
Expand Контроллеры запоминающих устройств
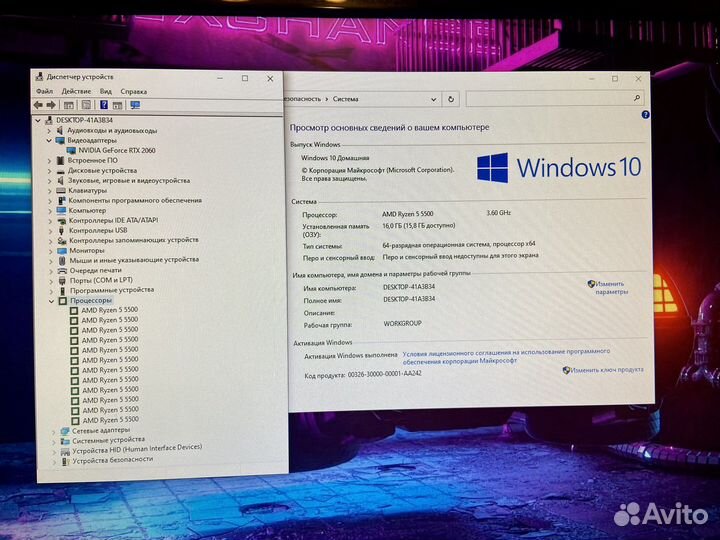click(51, 241)
